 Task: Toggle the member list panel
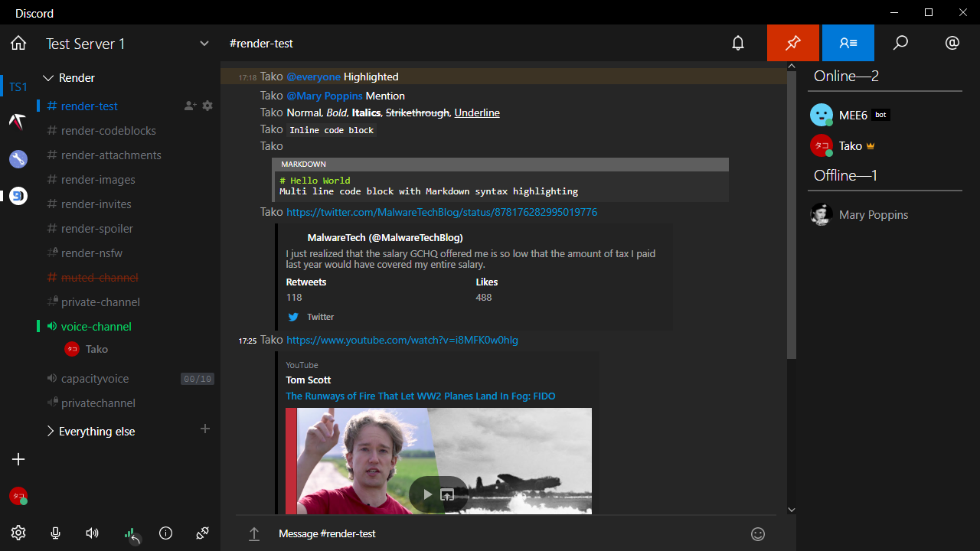click(x=848, y=43)
